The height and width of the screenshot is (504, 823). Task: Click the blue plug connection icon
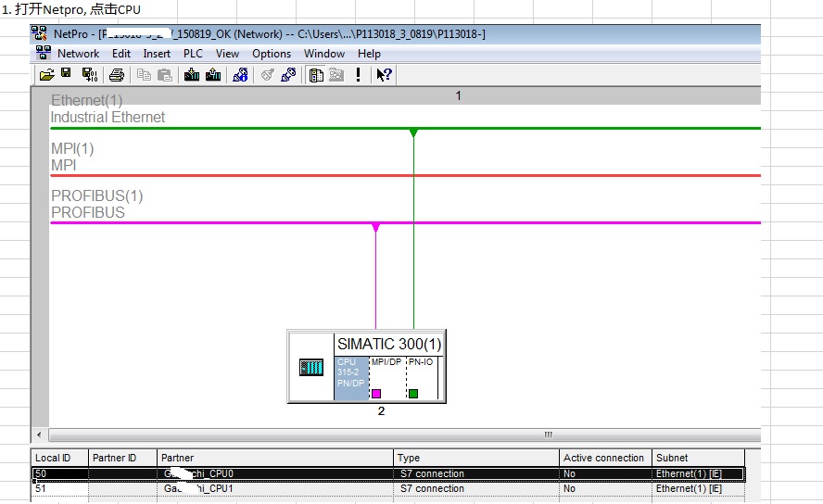point(288,75)
